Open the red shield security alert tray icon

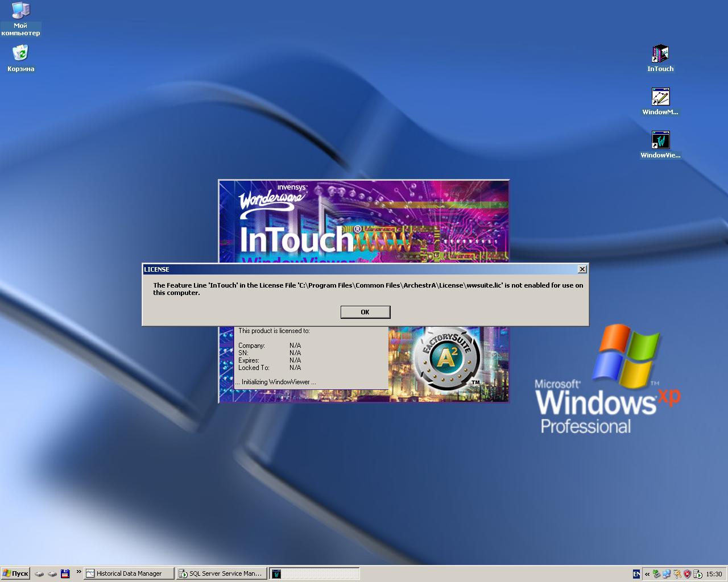[687, 574]
